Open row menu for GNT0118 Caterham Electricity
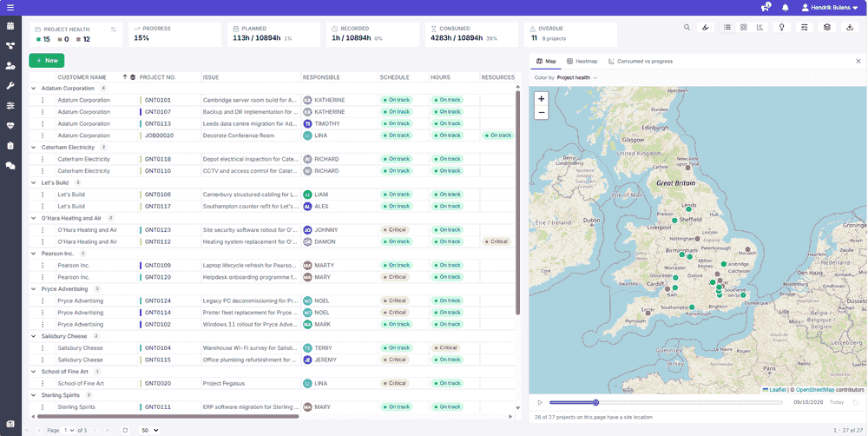 point(43,159)
